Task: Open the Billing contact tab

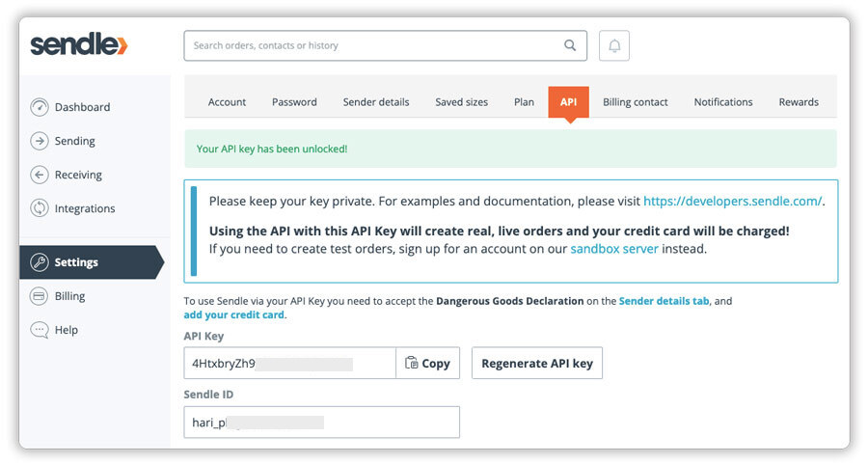Action: [636, 102]
